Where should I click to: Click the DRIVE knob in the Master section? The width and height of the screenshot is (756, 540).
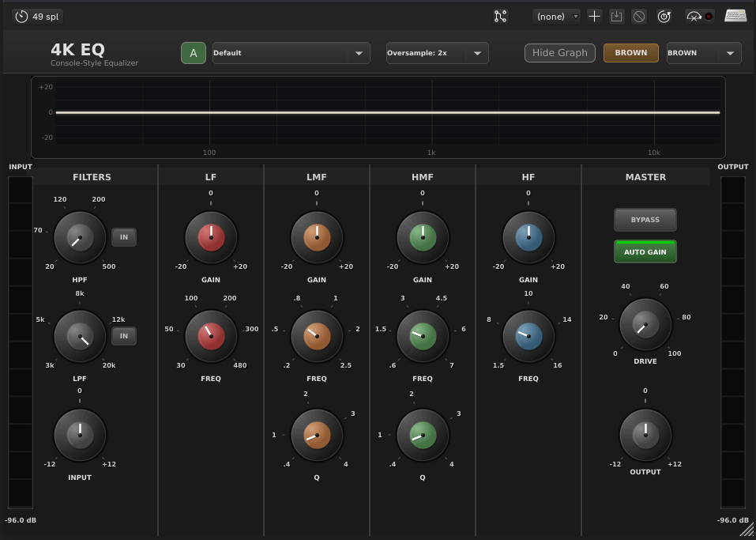pyautogui.click(x=645, y=324)
